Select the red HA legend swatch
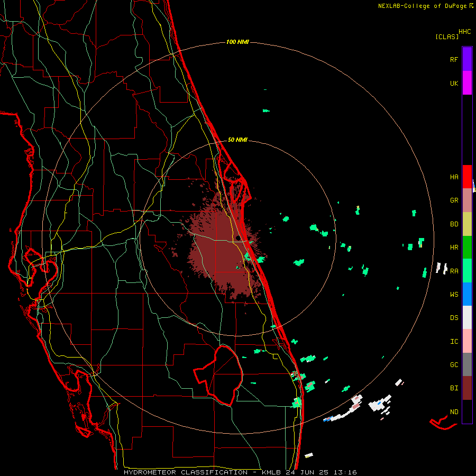The image size is (476, 476). click(x=467, y=177)
